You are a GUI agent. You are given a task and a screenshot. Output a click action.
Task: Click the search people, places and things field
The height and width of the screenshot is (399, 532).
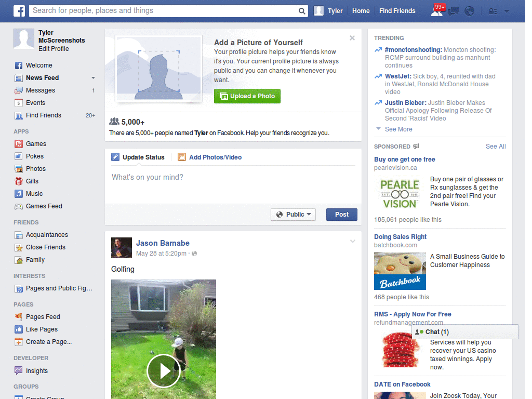tap(164, 11)
